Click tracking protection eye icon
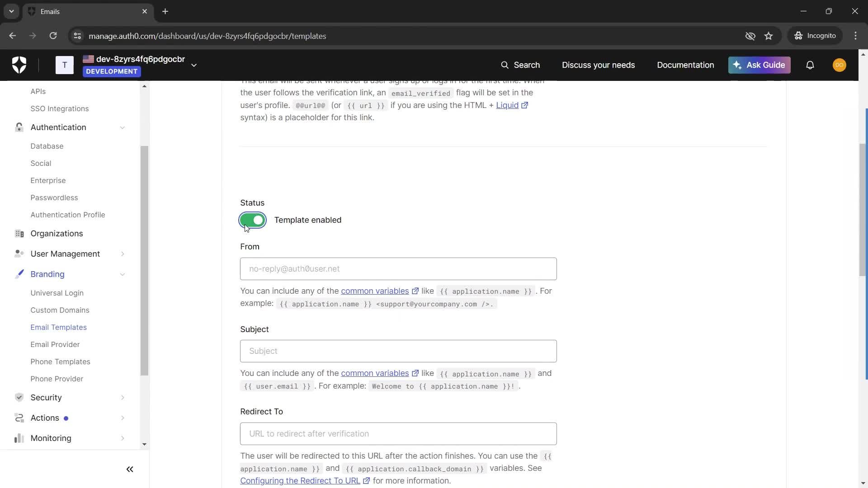The width and height of the screenshot is (868, 488). click(750, 36)
